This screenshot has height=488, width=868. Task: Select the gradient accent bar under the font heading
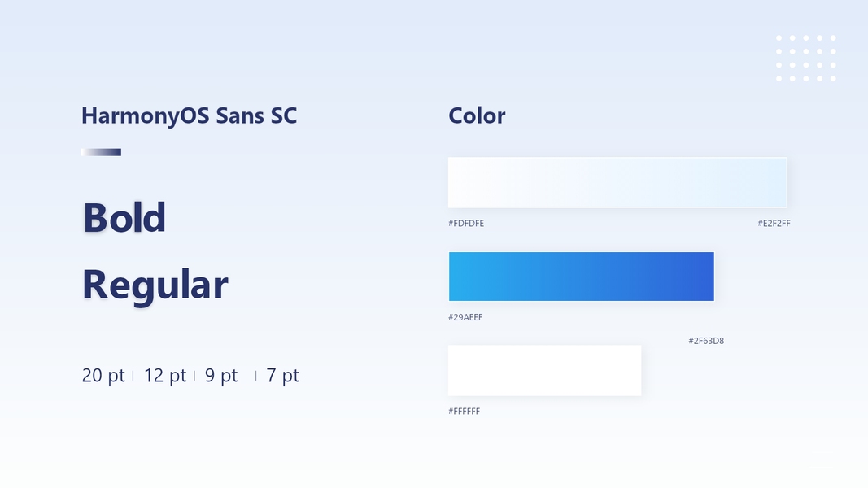[101, 152]
